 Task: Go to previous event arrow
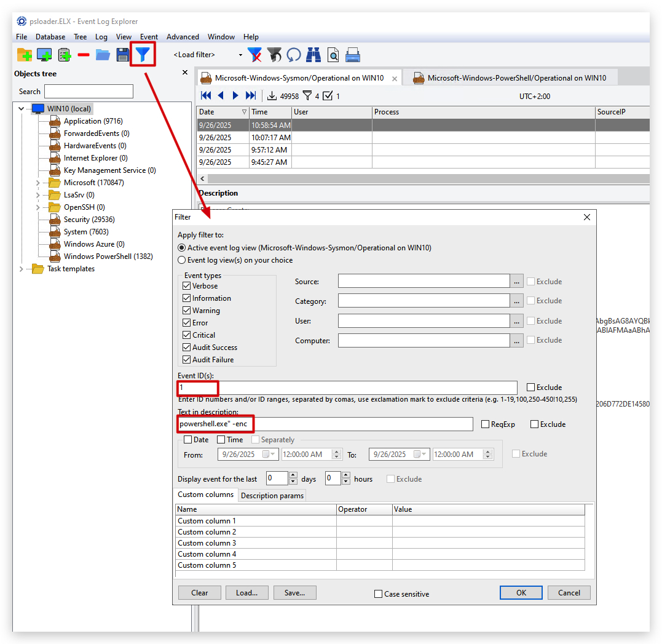221,95
